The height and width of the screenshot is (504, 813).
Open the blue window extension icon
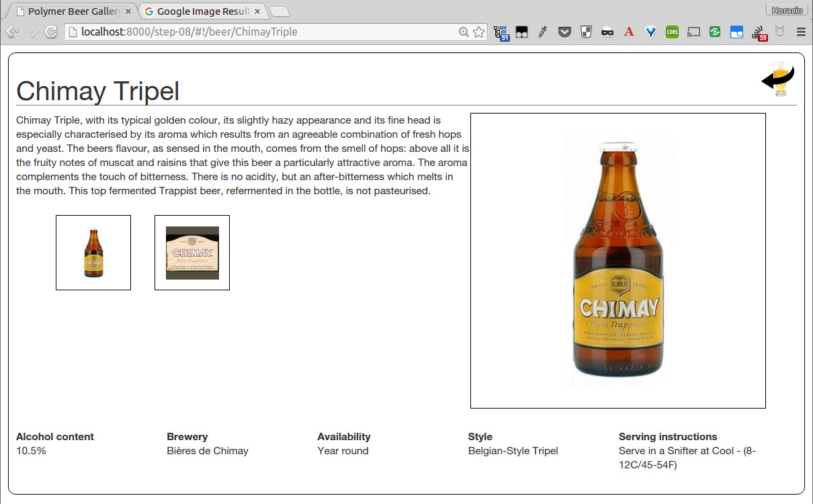[x=736, y=32]
